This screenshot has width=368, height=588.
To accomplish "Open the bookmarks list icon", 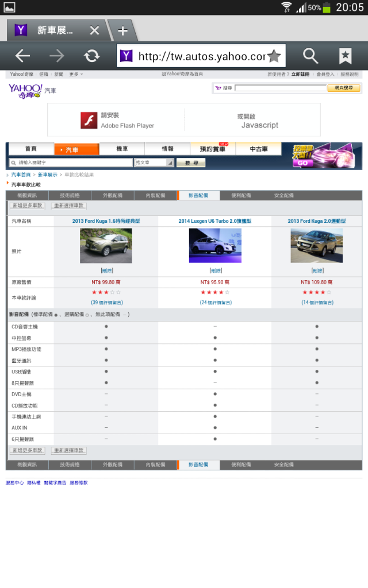I will tap(346, 56).
